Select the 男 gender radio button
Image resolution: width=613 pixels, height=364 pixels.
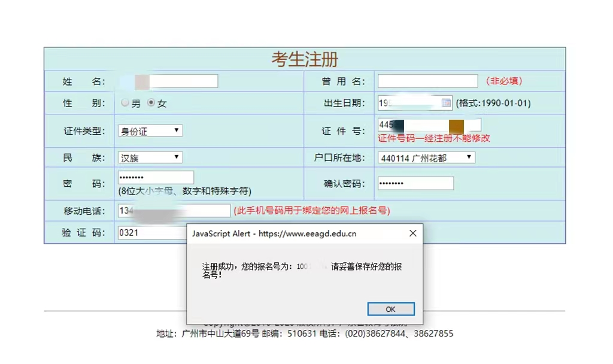(125, 103)
